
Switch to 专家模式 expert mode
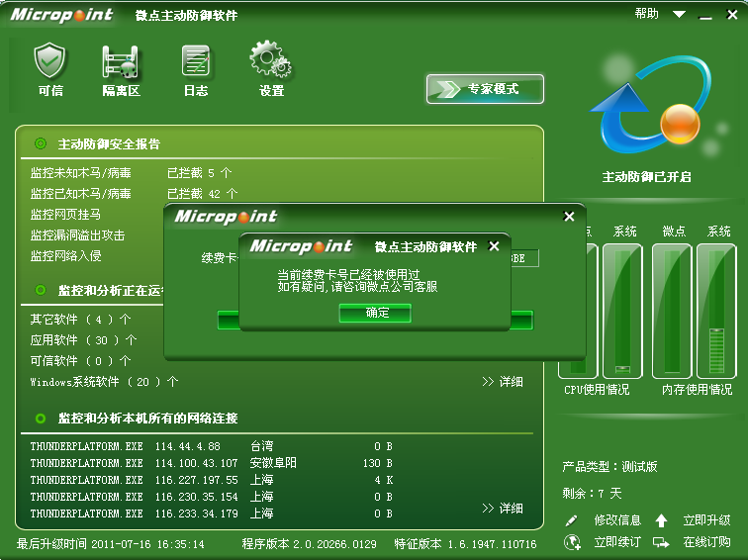[x=485, y=89]
